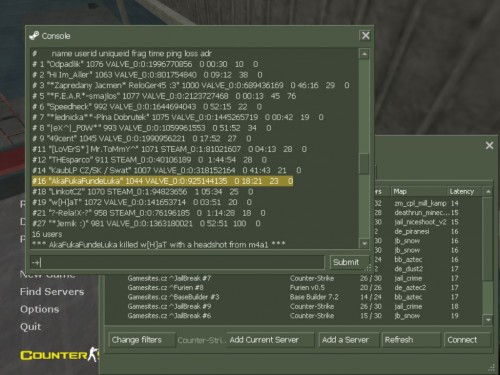500x375 pixels.
Task: Click console scrollbar down arrow
Action: point(364,244)
